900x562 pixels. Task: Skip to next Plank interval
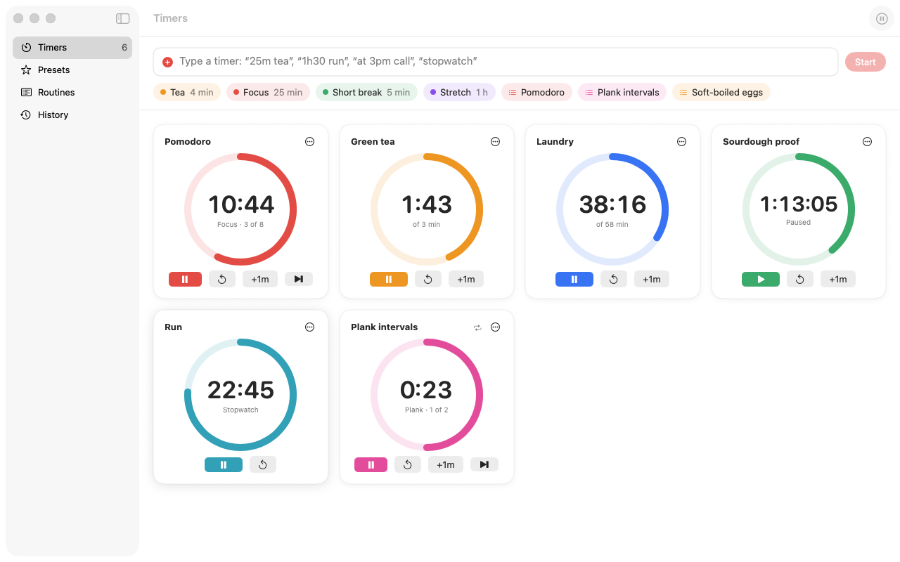tap(484, 465)
